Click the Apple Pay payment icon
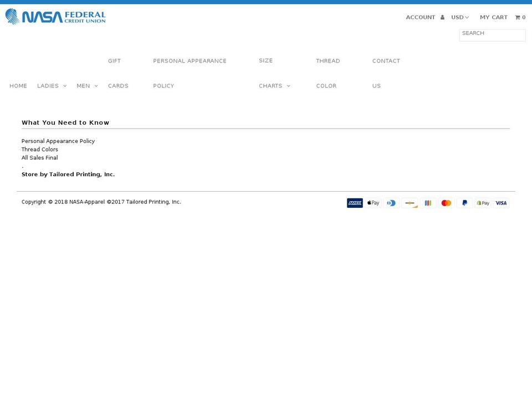This screenshot has width=532, height=399. [373, 203]
